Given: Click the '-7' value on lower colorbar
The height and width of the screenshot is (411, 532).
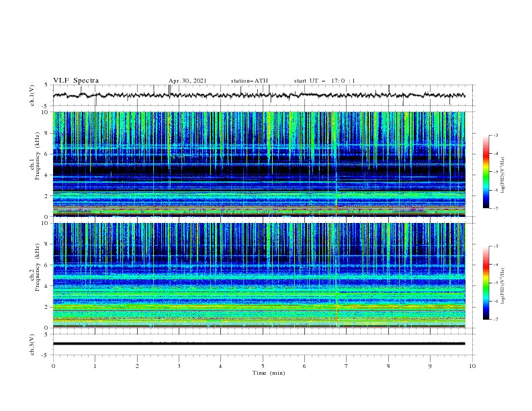Looking at the screenshot, I should click(495, 319).
